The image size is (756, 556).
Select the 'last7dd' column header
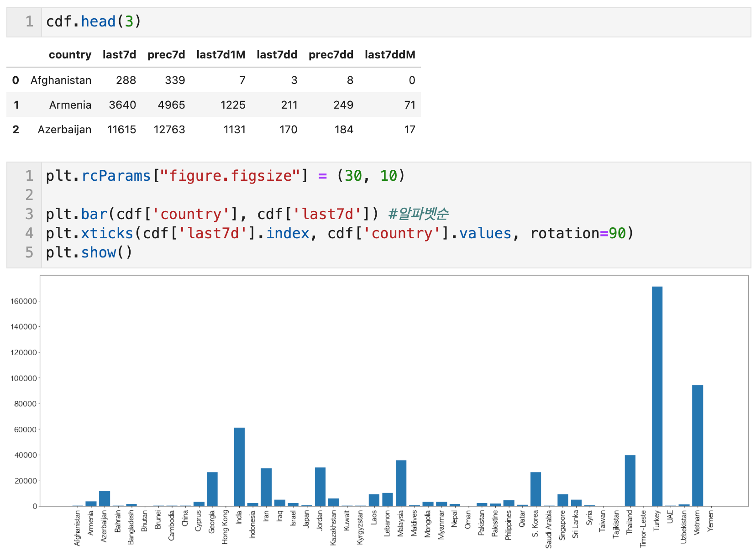pyautogui.click(x=277, y=55)
